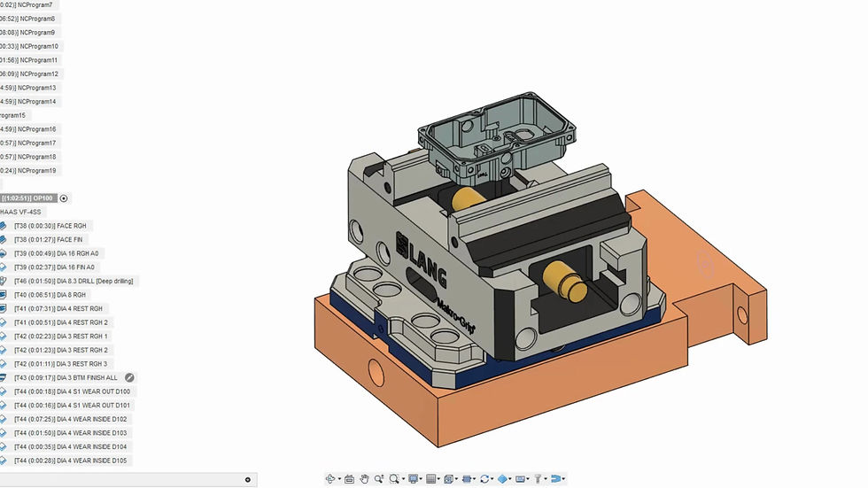Select NCProgram9 in the browser

(x=28, y=33)
